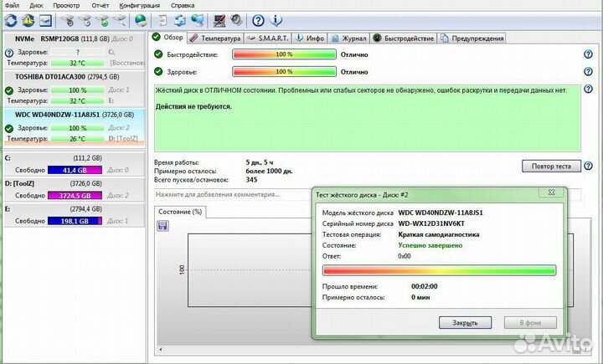The image size is (603, 364).
Task: Click the globe with disk toolbar icon
Action: pos(142,20)
